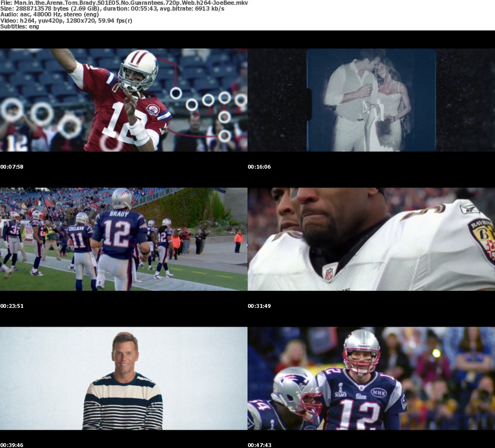Select the 00:16:06 timestamp
Screen dimensions: 495x448
point(259,167)
